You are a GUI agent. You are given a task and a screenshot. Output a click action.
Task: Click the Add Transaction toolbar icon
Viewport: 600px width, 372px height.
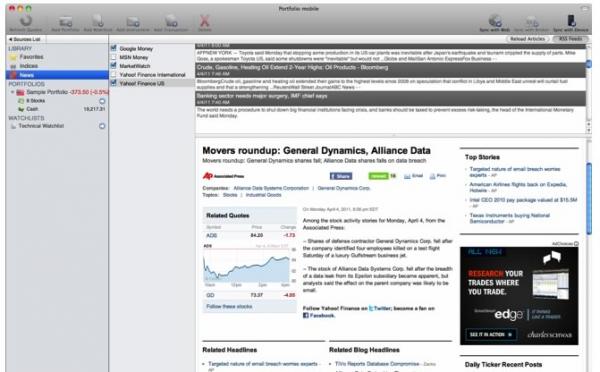point(171,21)
